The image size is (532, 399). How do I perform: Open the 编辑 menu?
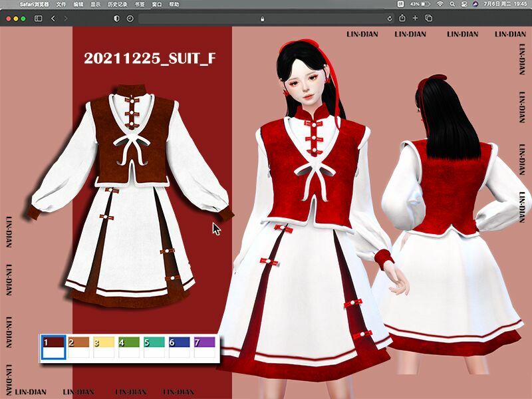(78, 5)
